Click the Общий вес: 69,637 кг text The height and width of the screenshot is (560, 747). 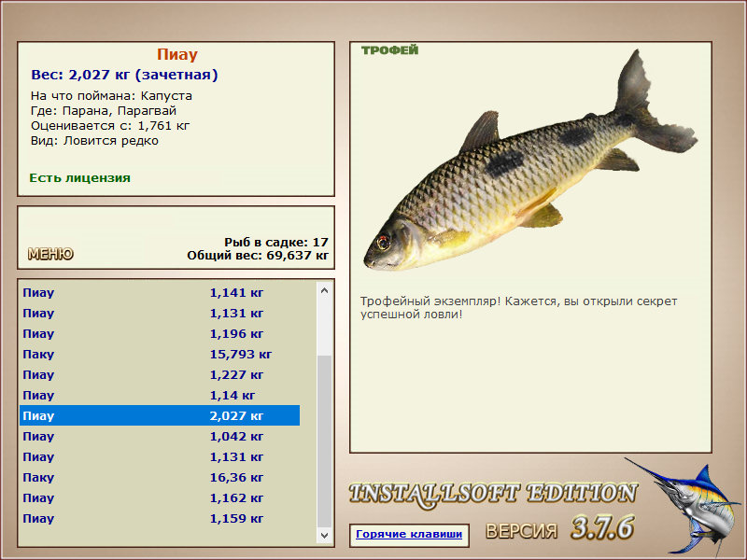258,256
